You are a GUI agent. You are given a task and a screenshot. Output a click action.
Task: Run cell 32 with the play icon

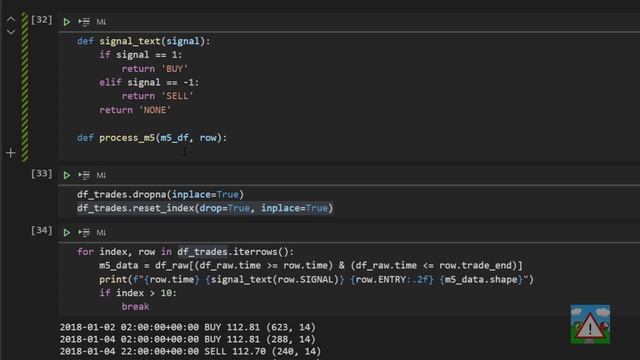[x=67, y=22]
